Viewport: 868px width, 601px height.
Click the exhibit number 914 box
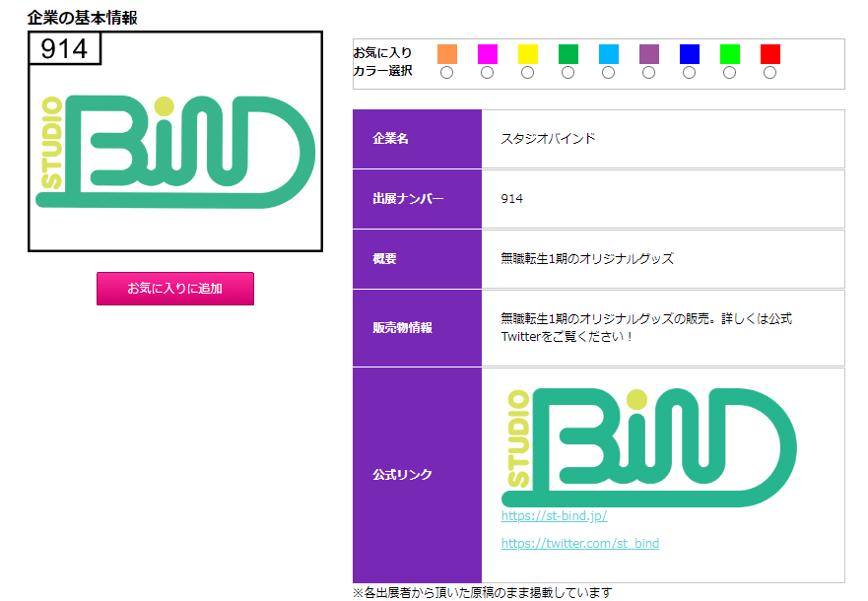65,46
